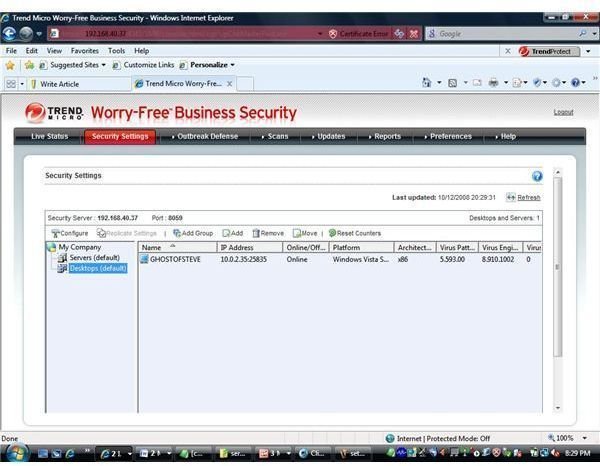The image size is (600, 466).
Task: Open the Edit menu
Action: point(31,51)
